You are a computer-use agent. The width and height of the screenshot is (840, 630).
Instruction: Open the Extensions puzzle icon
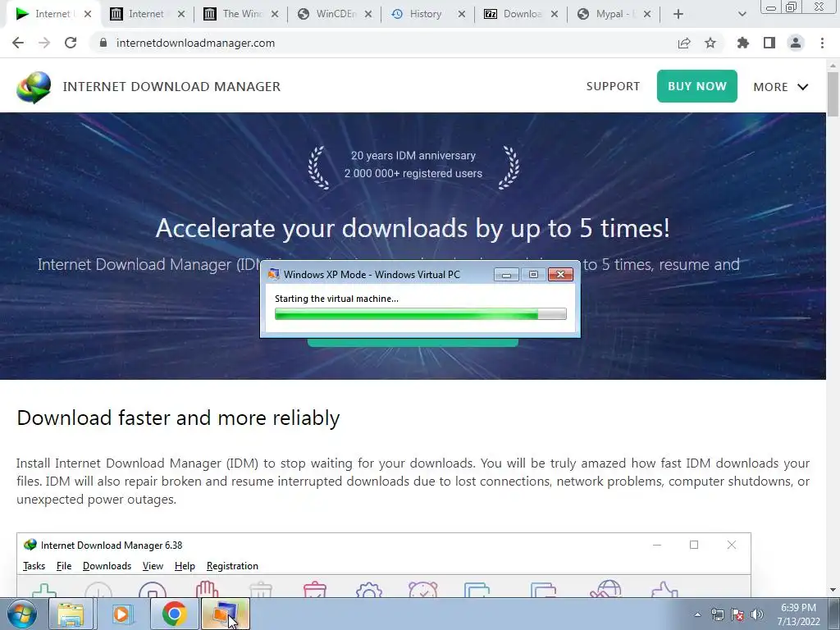coord(742,43)
